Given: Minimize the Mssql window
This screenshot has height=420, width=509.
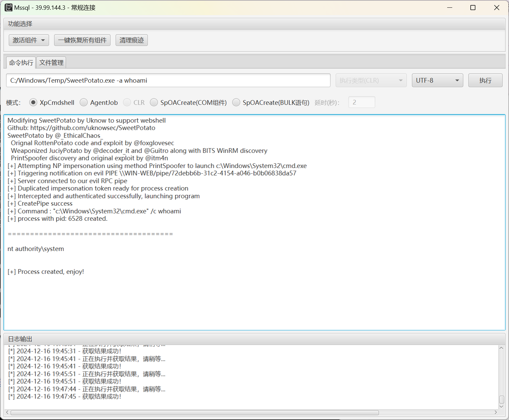Looking at the screenshot, I should click(x=450, y=7).
